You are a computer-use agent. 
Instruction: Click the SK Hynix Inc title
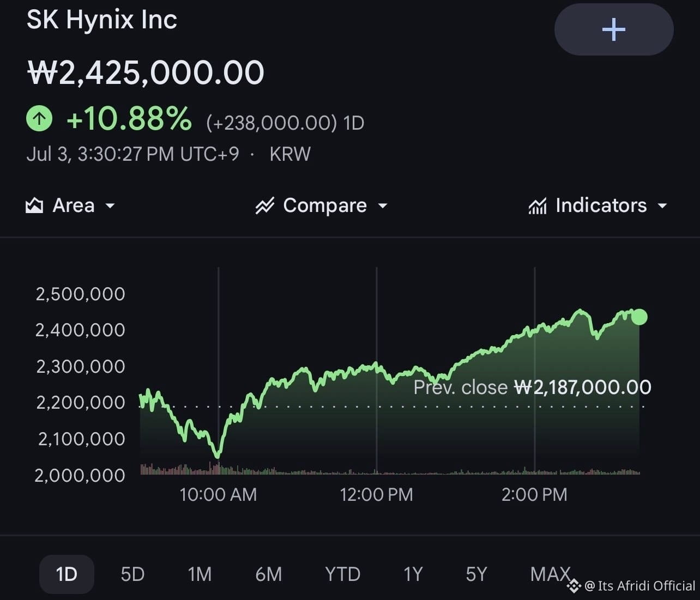102,20
